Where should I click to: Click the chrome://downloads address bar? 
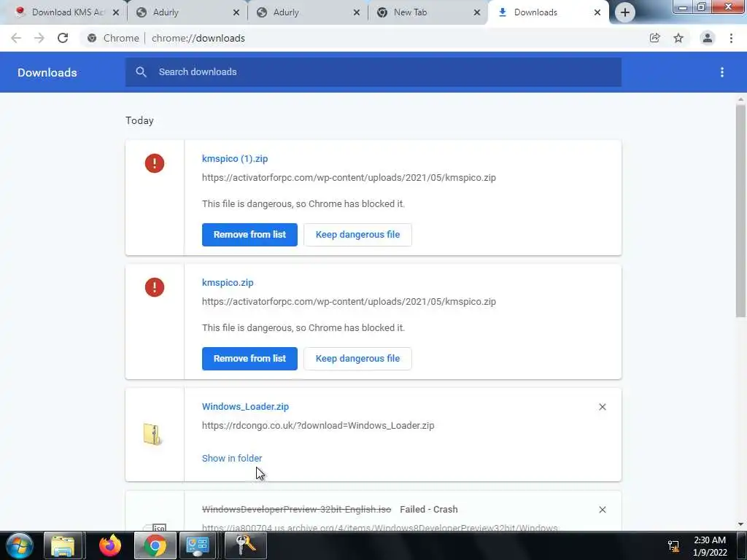pyautogui.click(x=198, y=38)
